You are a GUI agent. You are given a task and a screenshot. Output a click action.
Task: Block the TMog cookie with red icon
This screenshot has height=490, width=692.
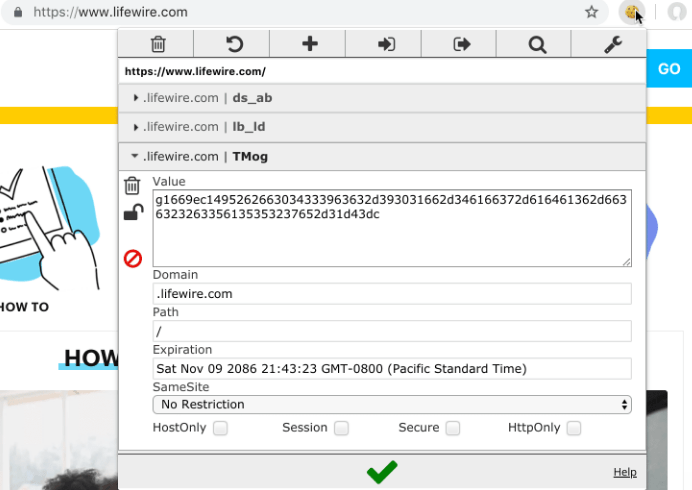[x=132, y=259]
